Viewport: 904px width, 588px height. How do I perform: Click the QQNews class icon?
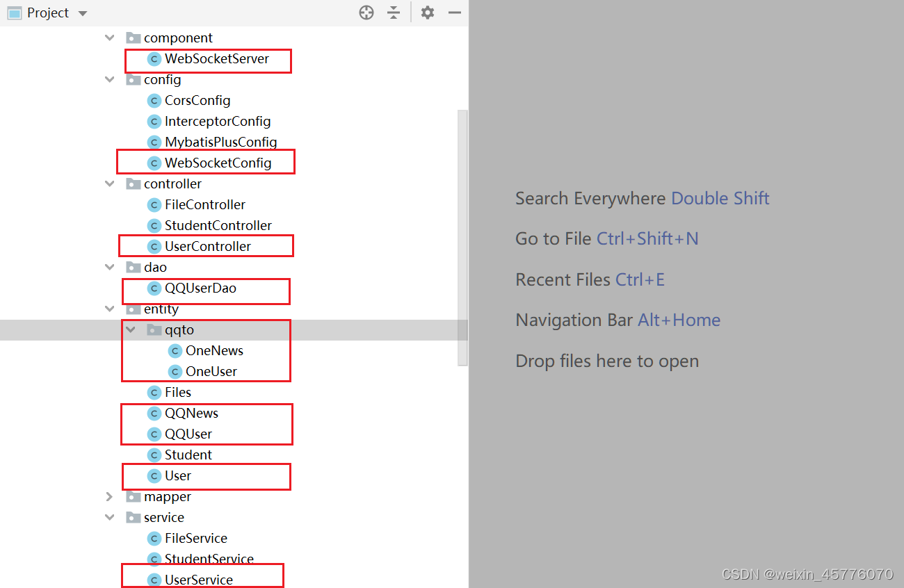(x=154, y=414)
